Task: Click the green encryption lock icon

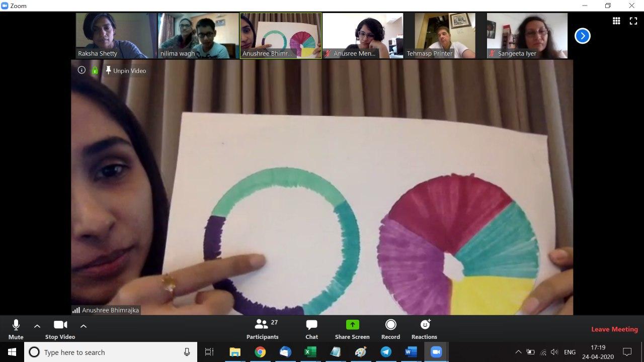Action: (x=95, y=71)
